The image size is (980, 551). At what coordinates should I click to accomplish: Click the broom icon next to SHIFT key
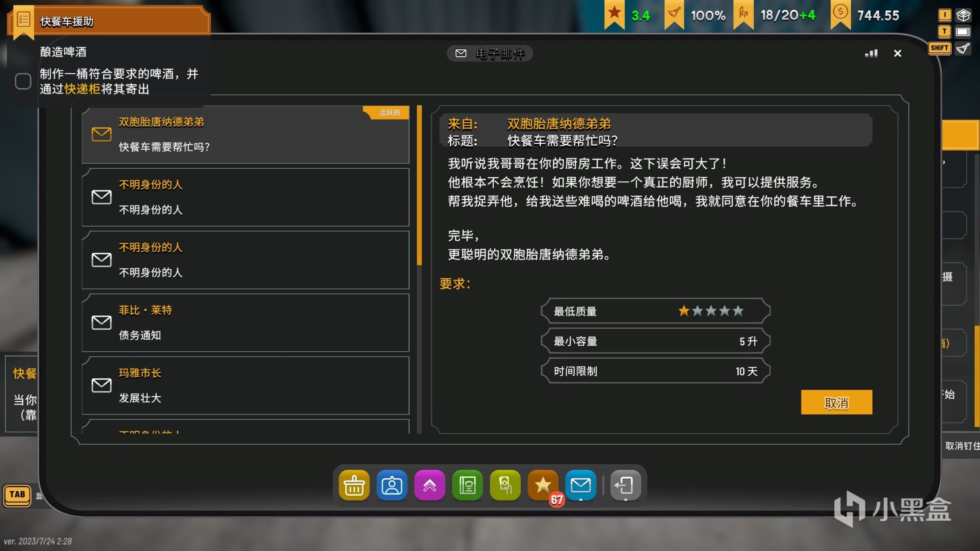963,48
